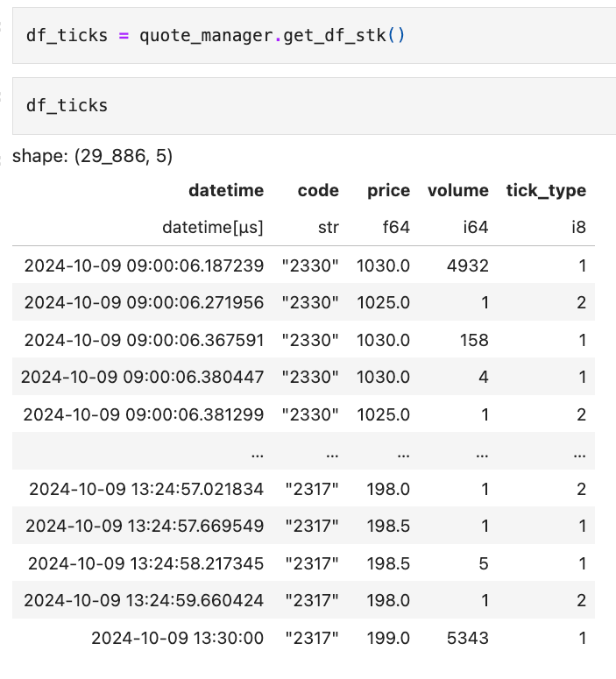Viewport: 616px width, 679px height.
Task: Click the f64 dtype label
Action: click(x=396, y=227)
